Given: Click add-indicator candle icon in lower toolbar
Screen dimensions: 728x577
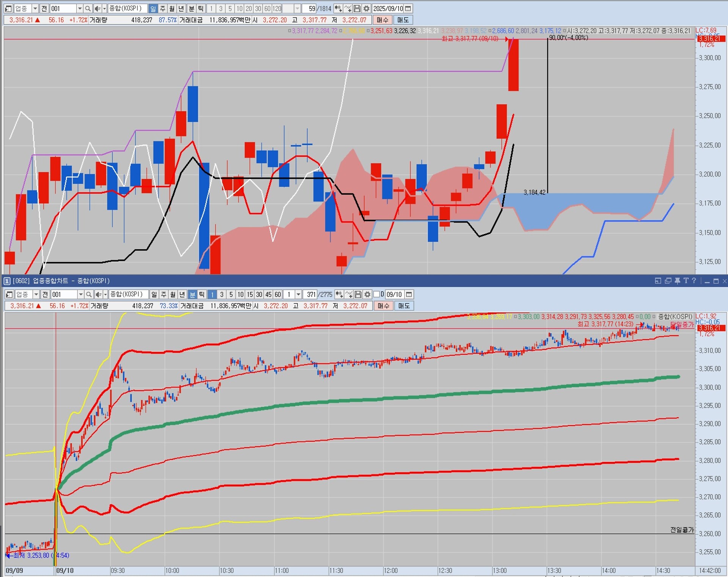Looking at the screenshot, I should [x=339, y=294].
